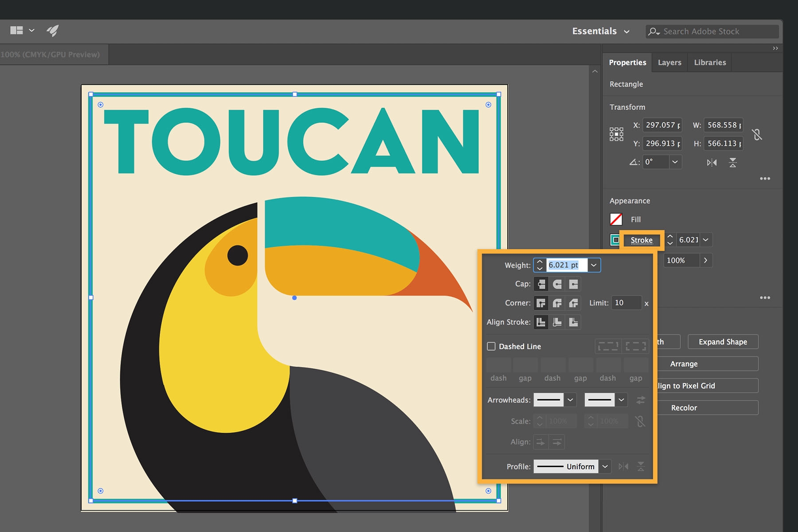Open the stroke Weight dropdown
The width and height of the screenshot is (798, 532).
click(594, 265)
